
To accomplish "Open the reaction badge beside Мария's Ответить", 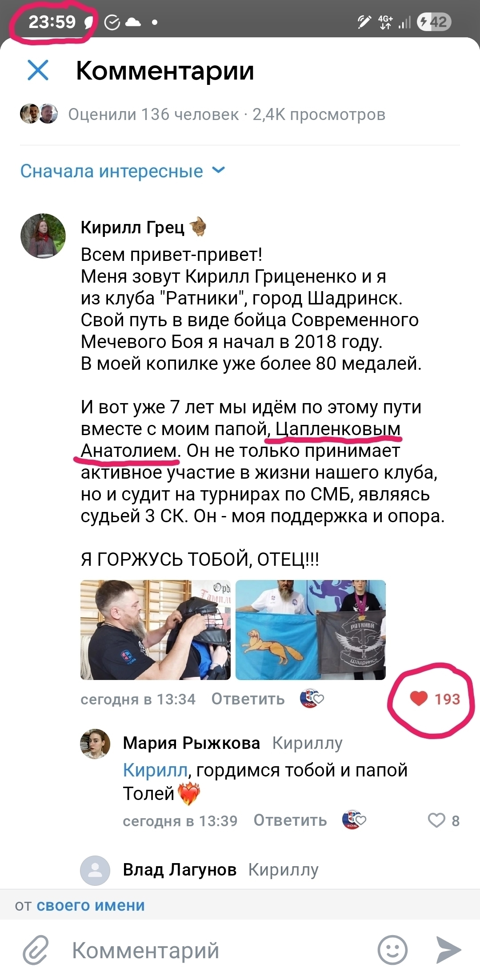I will pos(354,820).
